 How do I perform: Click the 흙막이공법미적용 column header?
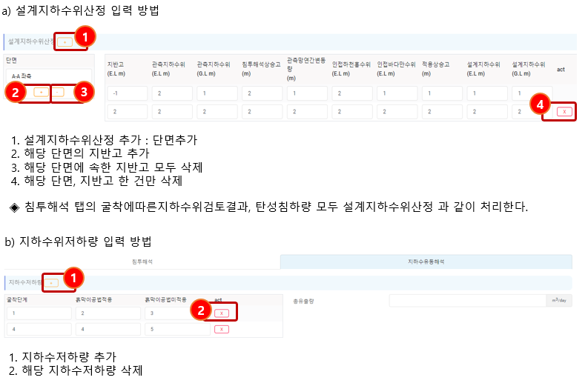(x=166, y=299)
